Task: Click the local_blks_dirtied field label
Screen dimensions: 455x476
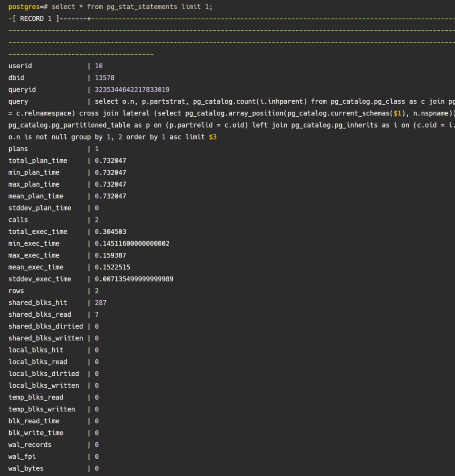Action: [43, 374]
